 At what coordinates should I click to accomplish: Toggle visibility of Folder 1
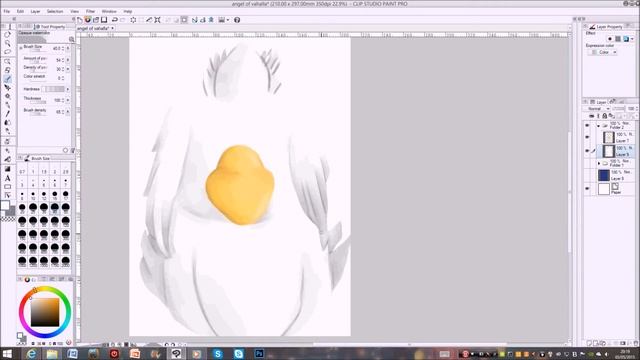(x=587, y=163)
